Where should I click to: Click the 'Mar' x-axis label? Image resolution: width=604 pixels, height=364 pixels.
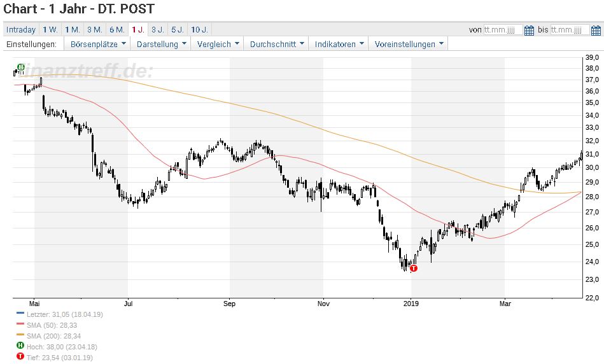pos(505,304)
